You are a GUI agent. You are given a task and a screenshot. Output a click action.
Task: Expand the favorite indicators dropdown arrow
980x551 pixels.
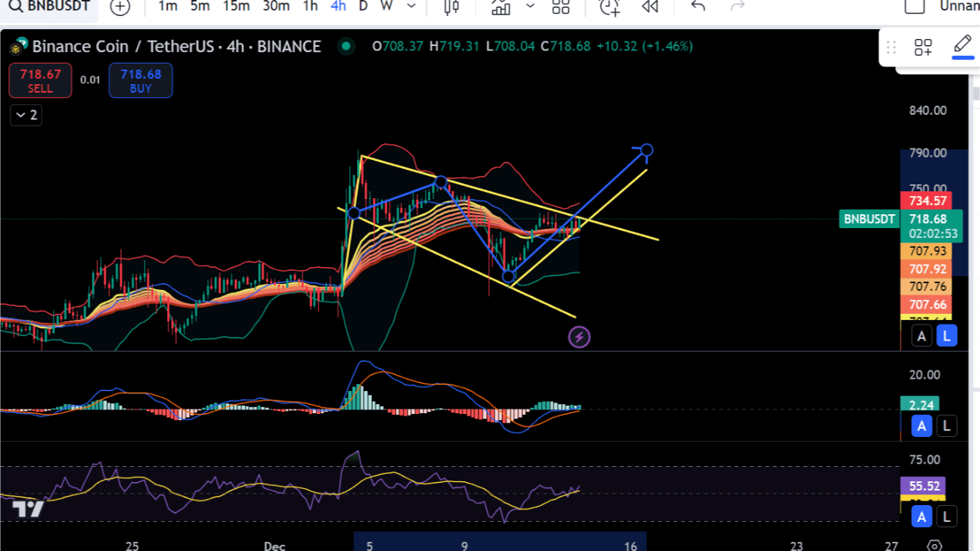click(530, 6)
